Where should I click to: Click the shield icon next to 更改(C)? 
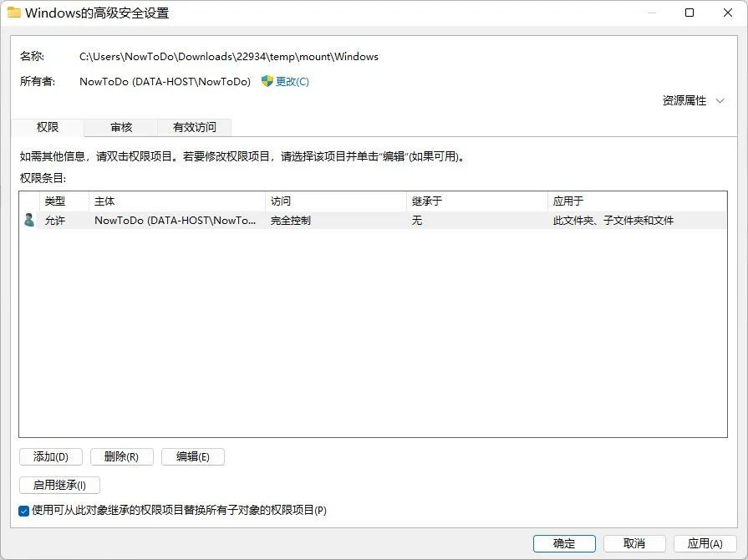(x=267, y=81)
